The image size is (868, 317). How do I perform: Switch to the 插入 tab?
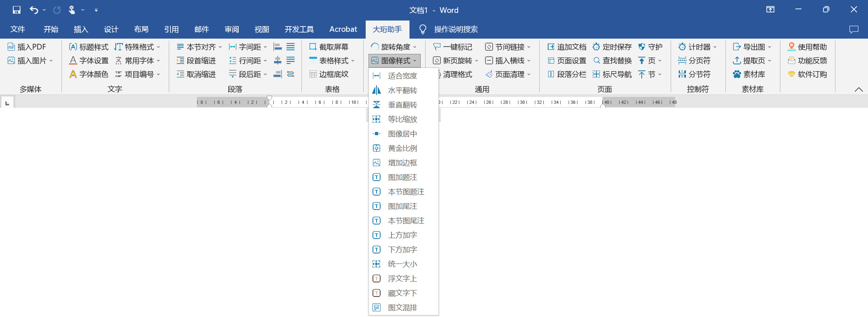pos(81,29)
